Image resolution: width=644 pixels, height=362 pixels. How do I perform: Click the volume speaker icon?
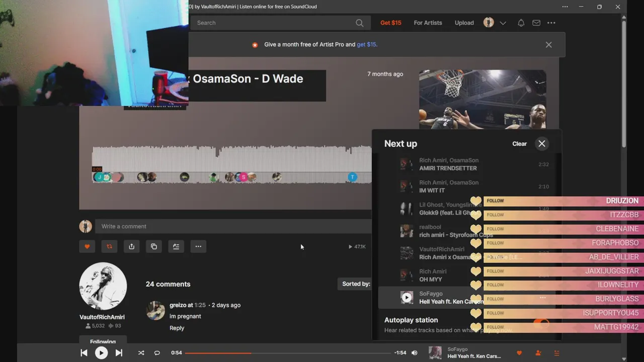(x=415, y=353)
